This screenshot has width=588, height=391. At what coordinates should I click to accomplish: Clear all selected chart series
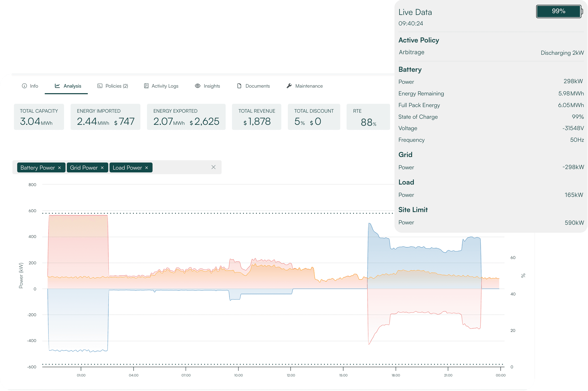pos(214,167)
